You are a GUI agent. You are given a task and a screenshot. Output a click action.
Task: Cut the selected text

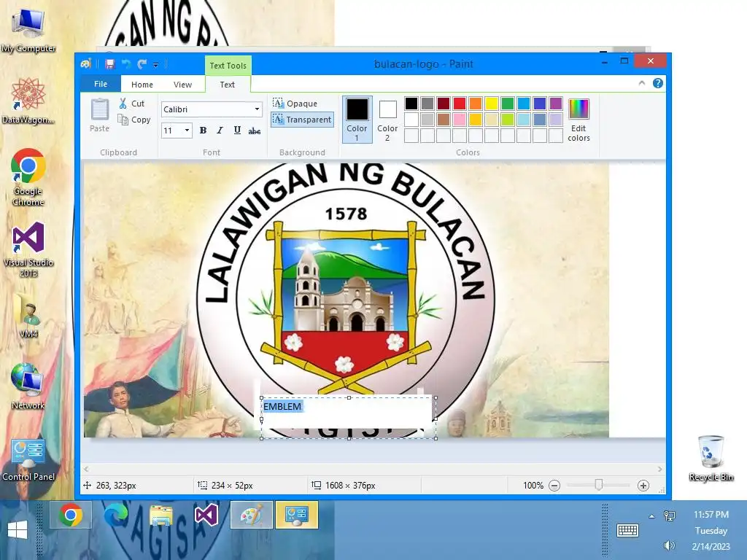132,104
